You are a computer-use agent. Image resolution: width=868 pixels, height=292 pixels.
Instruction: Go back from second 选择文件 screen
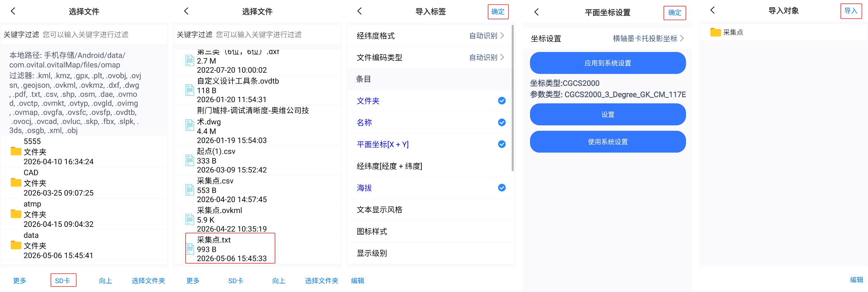click(186, 11)
